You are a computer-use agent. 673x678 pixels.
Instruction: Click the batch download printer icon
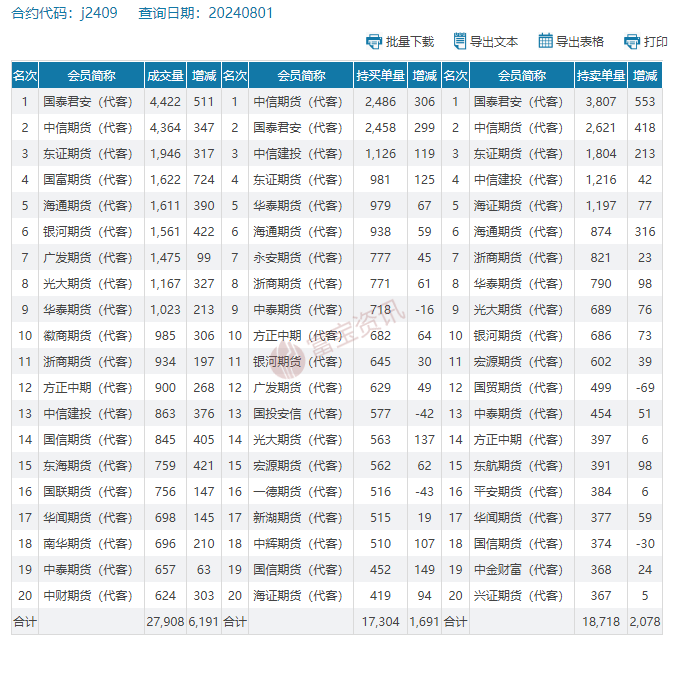(374, 42)
